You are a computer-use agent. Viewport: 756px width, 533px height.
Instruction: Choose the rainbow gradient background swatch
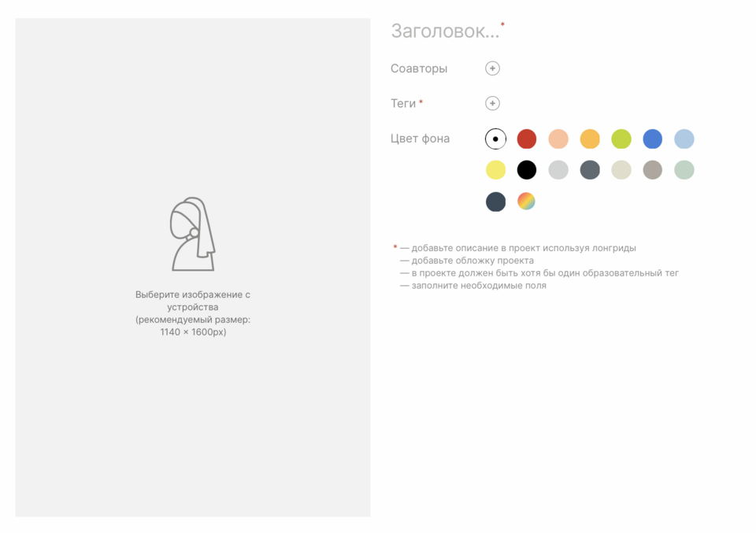(527, 202)
